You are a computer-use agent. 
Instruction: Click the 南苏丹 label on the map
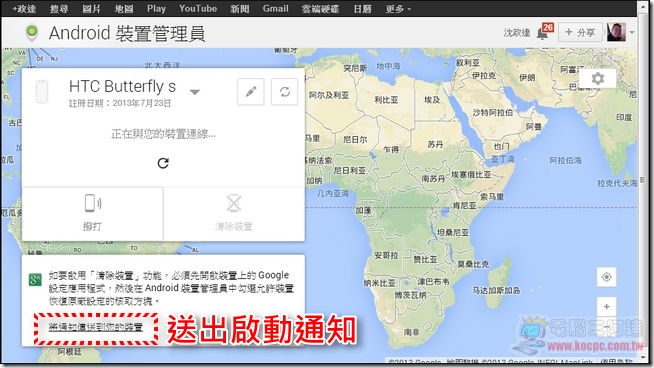[x=433, y=178]
